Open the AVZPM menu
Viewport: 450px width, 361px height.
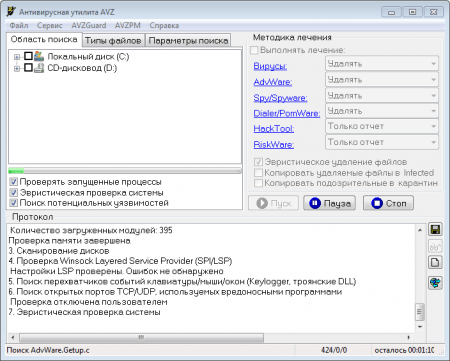128,25
